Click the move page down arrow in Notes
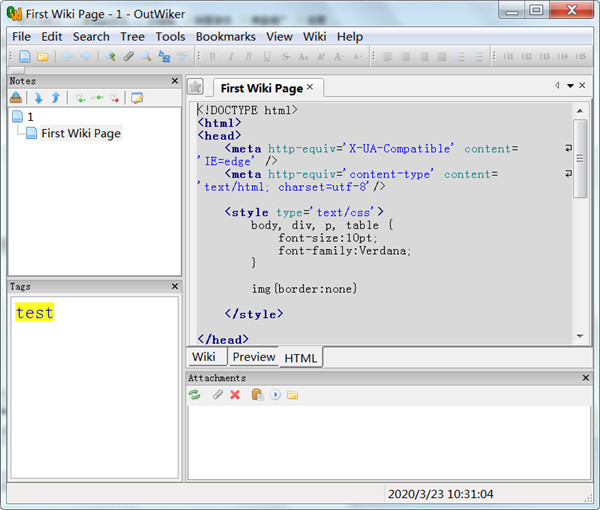The height and width of the screenshot is (510, 600). pos(38,98)
